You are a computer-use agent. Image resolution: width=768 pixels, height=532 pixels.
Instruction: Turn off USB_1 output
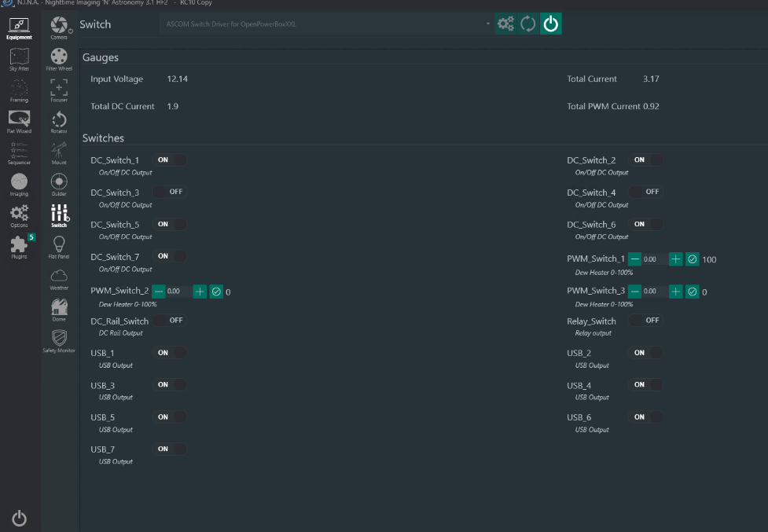169,353
